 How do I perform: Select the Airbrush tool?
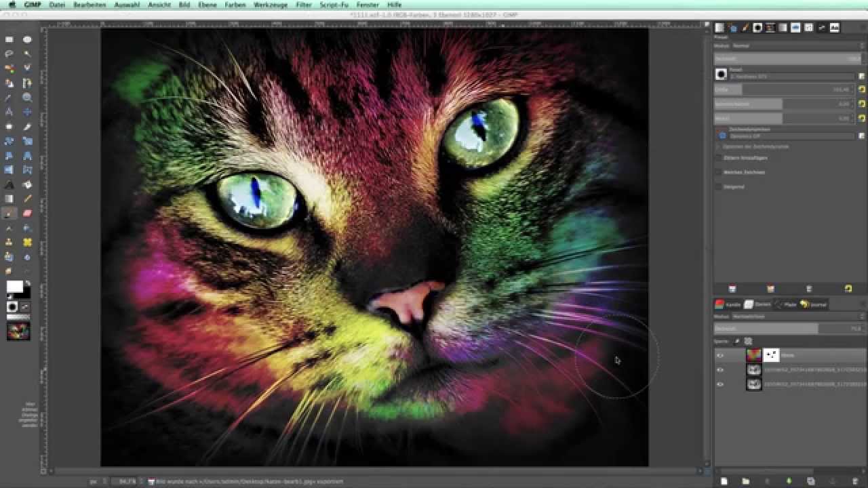pyautogui.click(x=9, y=228)
